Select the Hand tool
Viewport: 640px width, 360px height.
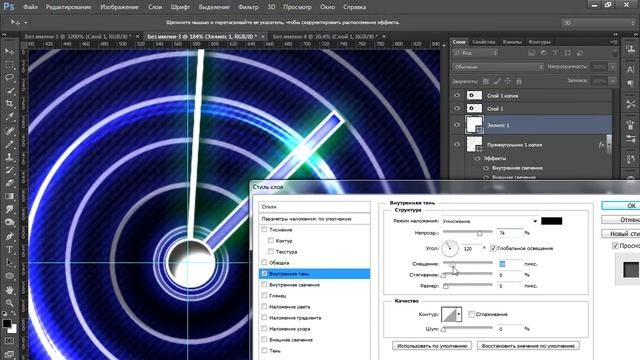[10, 289]
